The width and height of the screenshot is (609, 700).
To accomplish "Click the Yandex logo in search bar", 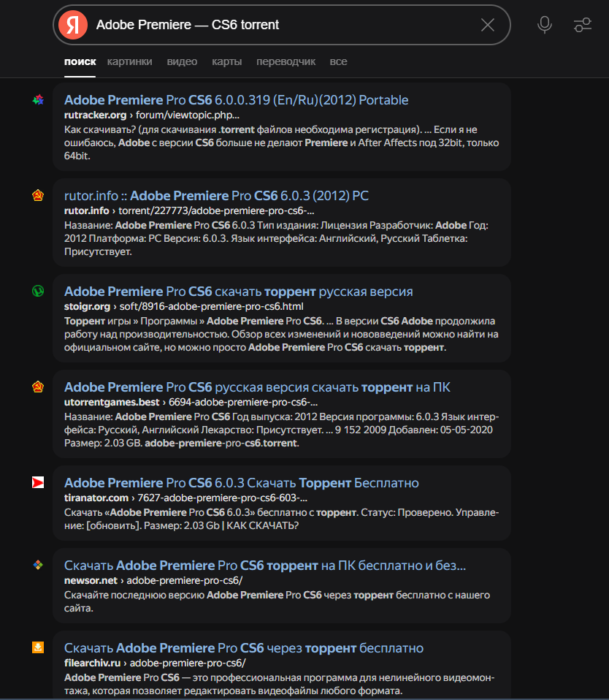I will [x=73, y=25].
